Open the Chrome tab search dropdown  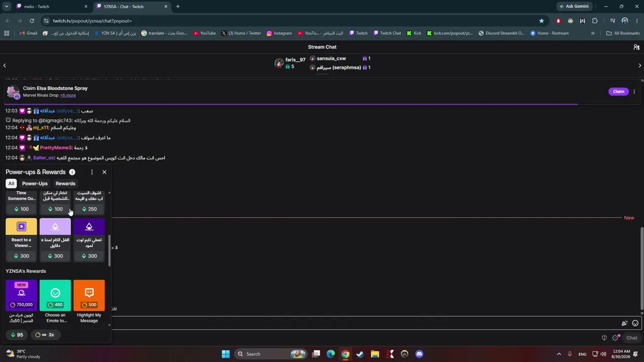tap(7, 7)
